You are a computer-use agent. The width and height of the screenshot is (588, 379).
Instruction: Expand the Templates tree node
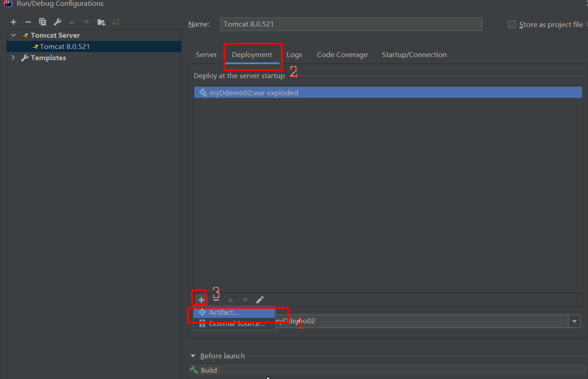coord(13,57)
